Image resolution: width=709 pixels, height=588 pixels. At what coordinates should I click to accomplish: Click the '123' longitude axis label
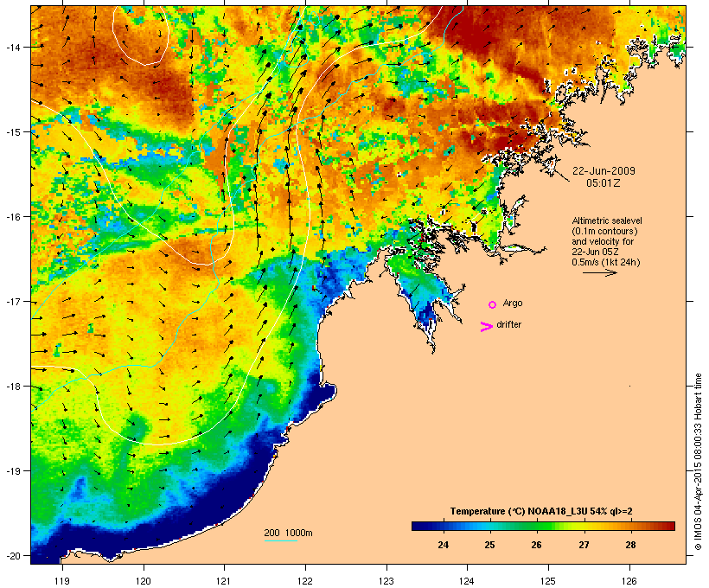pos(386,581)
